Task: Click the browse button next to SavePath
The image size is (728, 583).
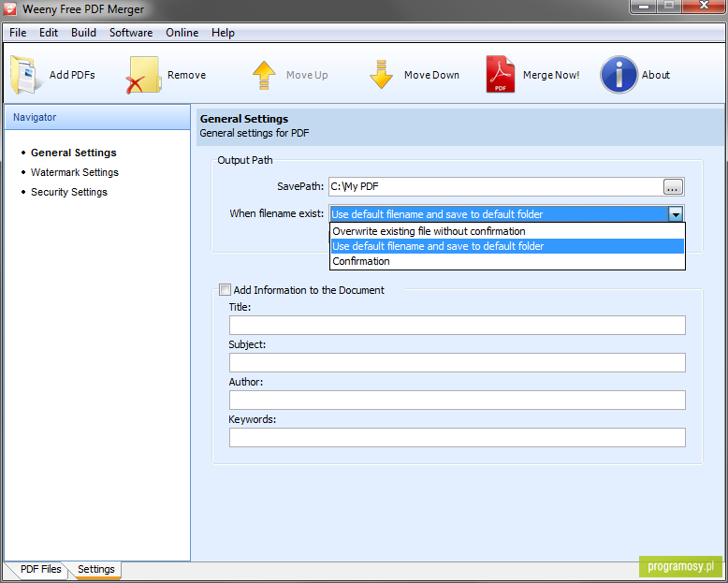Action: (673, 186)
